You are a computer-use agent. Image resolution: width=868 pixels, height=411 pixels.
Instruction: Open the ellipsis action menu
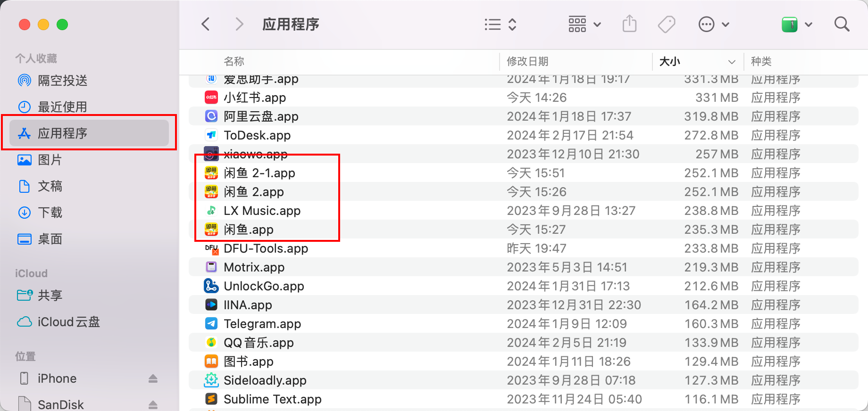(714, 24)
